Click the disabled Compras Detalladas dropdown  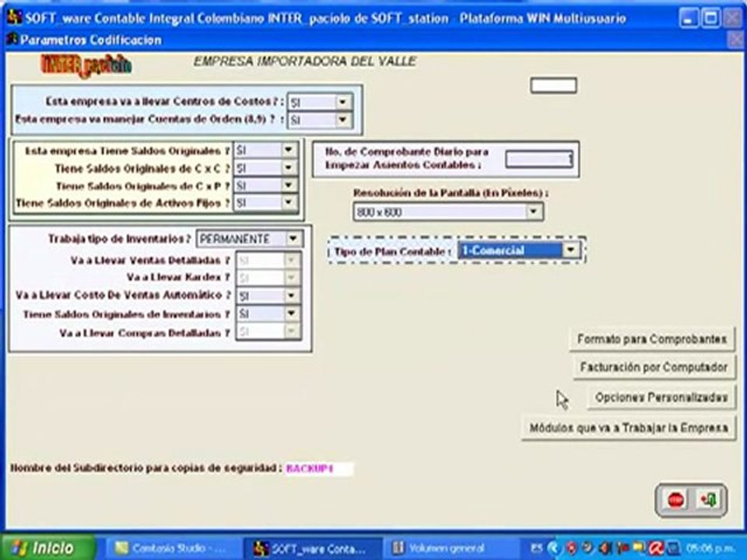(268, 331)
